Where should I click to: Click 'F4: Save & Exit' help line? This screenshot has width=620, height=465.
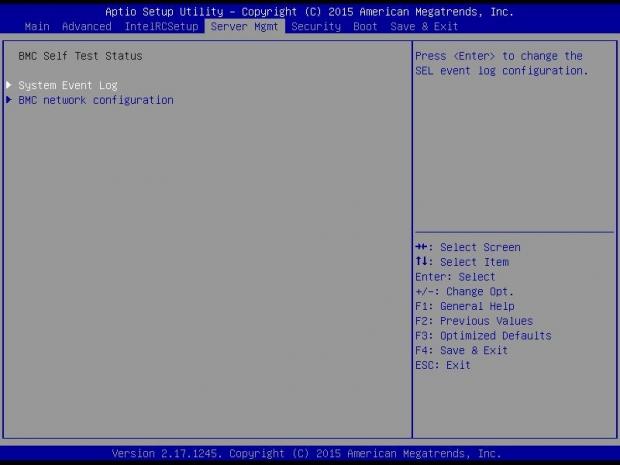pyautogui.click(x=461, y=350)
